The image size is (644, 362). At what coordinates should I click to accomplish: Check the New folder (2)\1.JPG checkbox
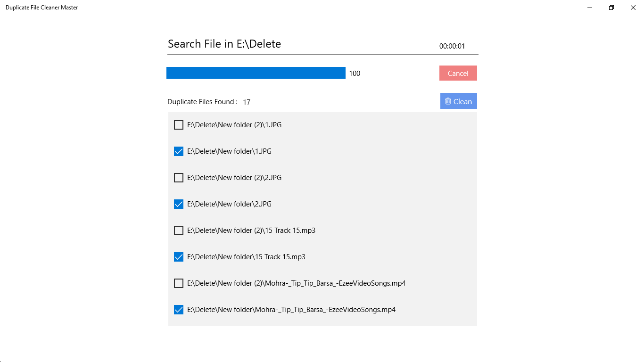179,125
